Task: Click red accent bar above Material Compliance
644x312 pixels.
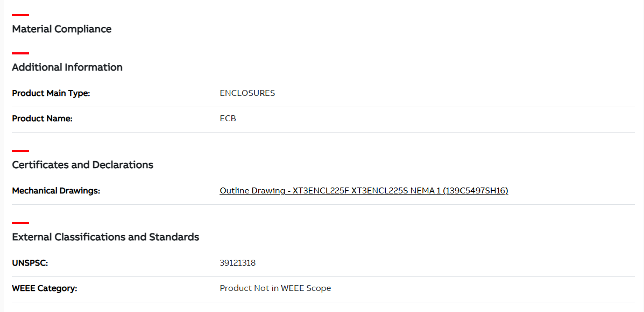Action: 20,15
